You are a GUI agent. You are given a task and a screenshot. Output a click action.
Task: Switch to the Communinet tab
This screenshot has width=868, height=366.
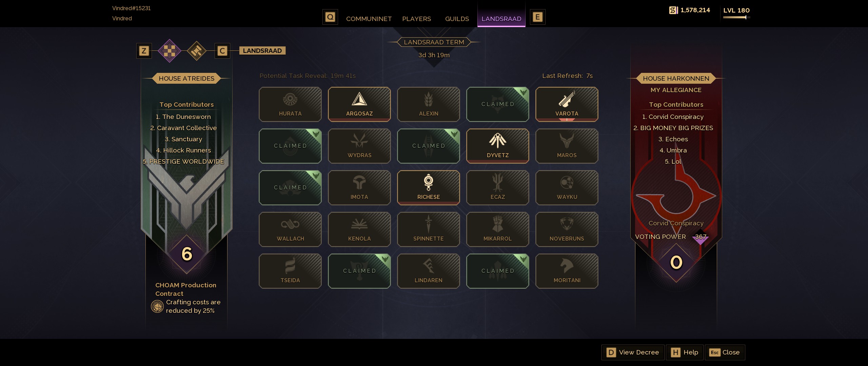tap(369, 19)
